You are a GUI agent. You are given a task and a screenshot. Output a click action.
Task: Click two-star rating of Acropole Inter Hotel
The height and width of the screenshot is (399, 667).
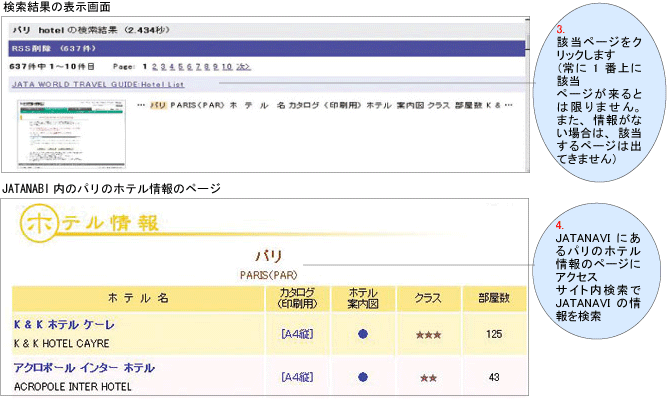pyautogui.click(x=428, y=378)
